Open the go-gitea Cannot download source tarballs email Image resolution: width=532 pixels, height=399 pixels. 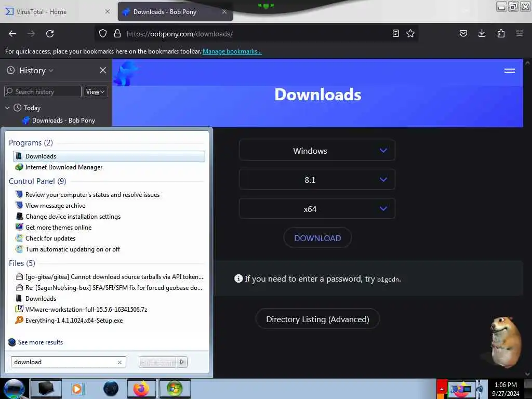pyautogui.click(x=109, y=277)
